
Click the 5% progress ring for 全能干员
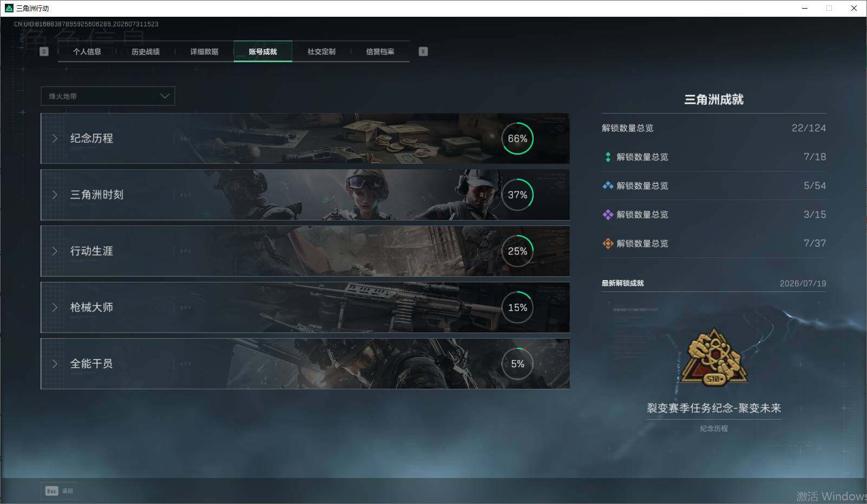point(517,363)
